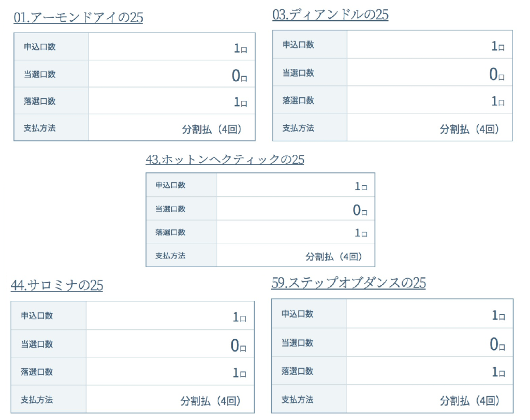
Task: Open the 03.ディアンドルの25 link
Action: coord(330,15)
